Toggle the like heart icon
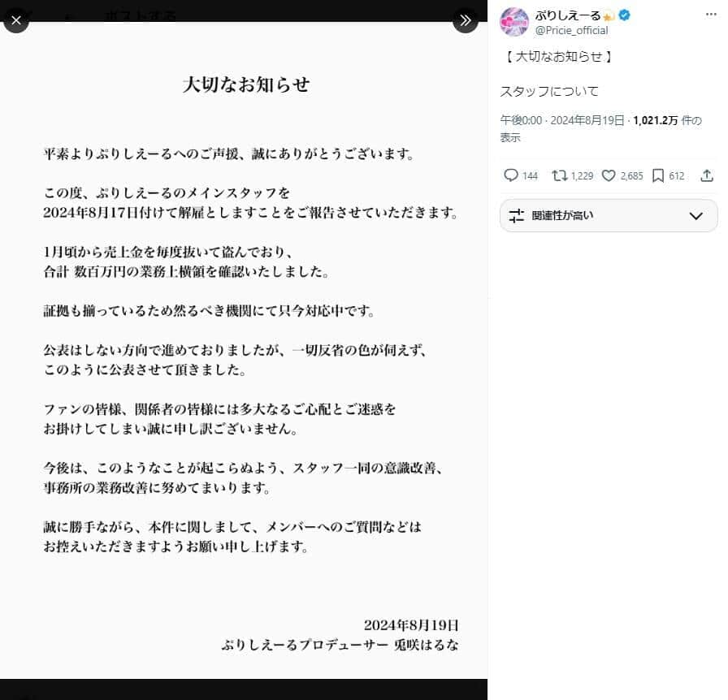This screenshot has width=728, height=700. tap(609, 175)
